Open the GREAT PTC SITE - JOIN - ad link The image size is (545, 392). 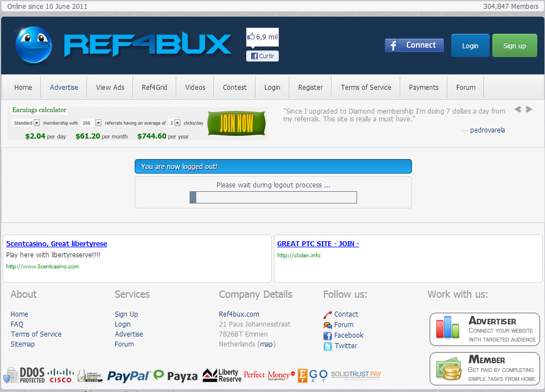318,243
